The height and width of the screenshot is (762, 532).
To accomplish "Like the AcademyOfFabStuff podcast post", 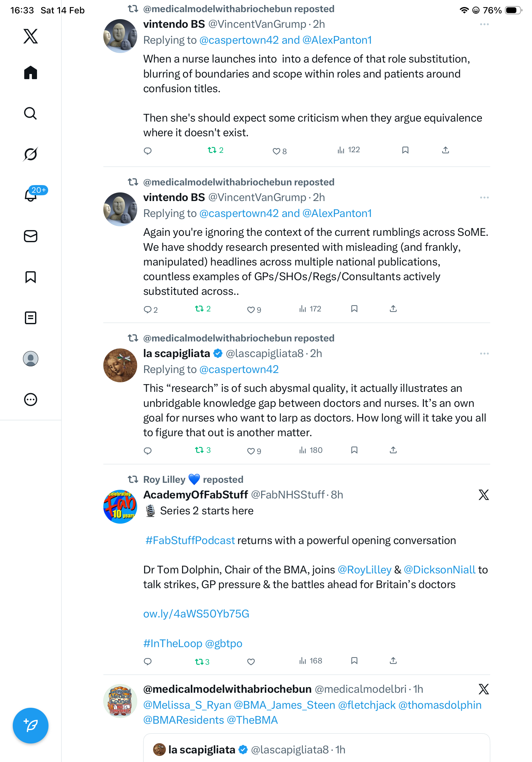I will point(251,661).
